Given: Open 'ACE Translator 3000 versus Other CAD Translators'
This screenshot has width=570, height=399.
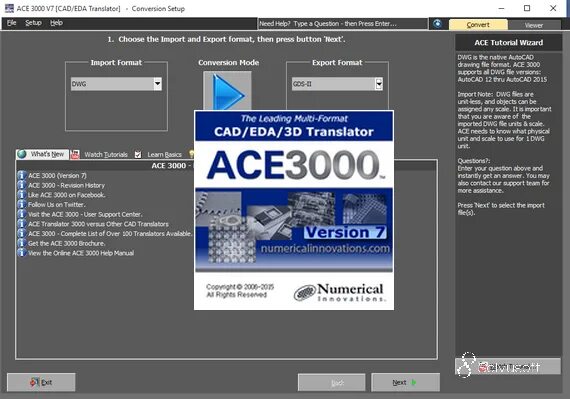Looking at the screenshot, I should tap(99, 224).
